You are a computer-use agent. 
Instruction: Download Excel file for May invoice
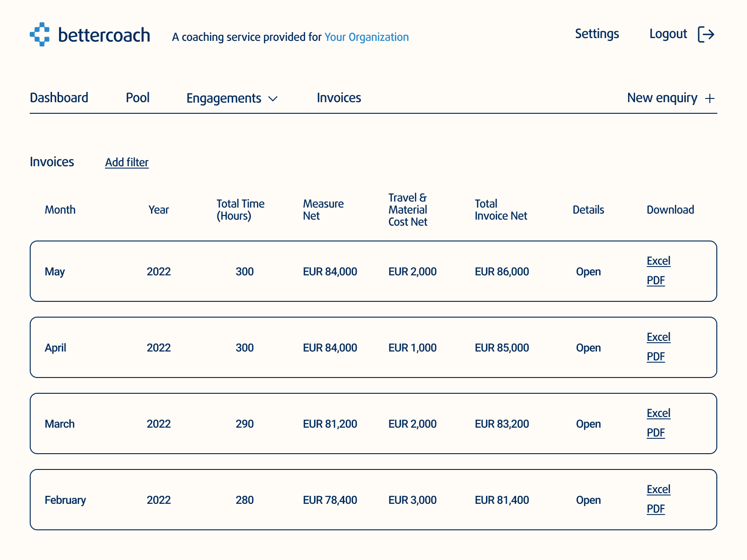pyautogui.click(x=658, y=261)
